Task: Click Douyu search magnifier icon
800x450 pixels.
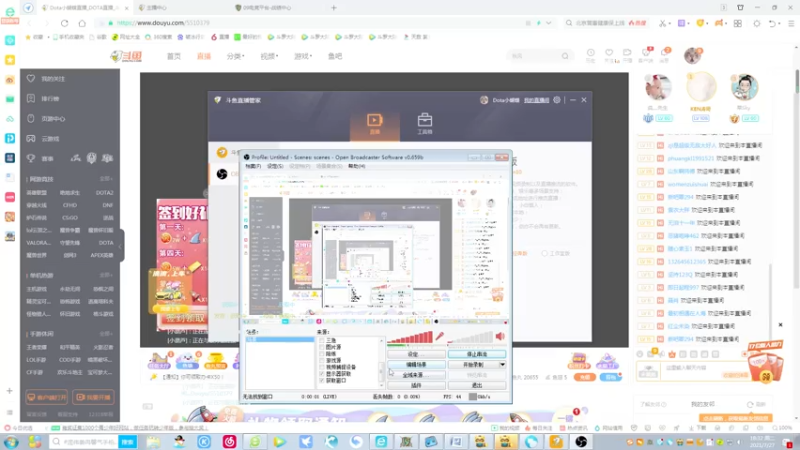Action: (565, 56)
